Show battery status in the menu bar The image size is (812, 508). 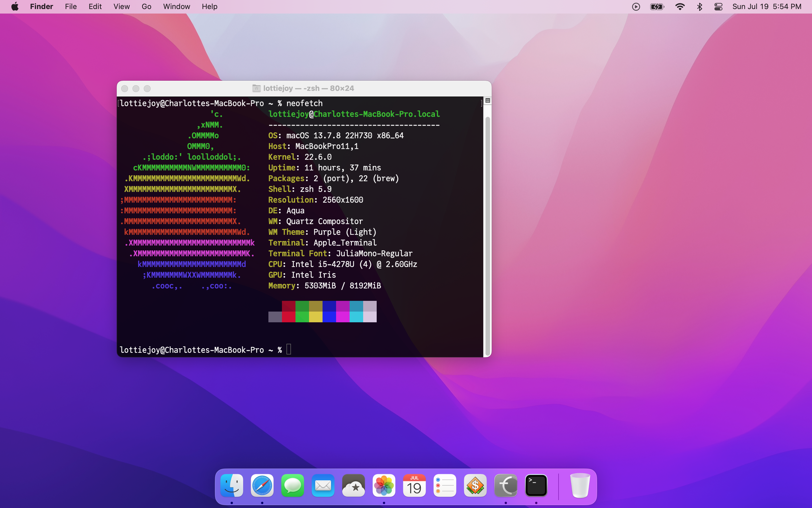(657, 7)
